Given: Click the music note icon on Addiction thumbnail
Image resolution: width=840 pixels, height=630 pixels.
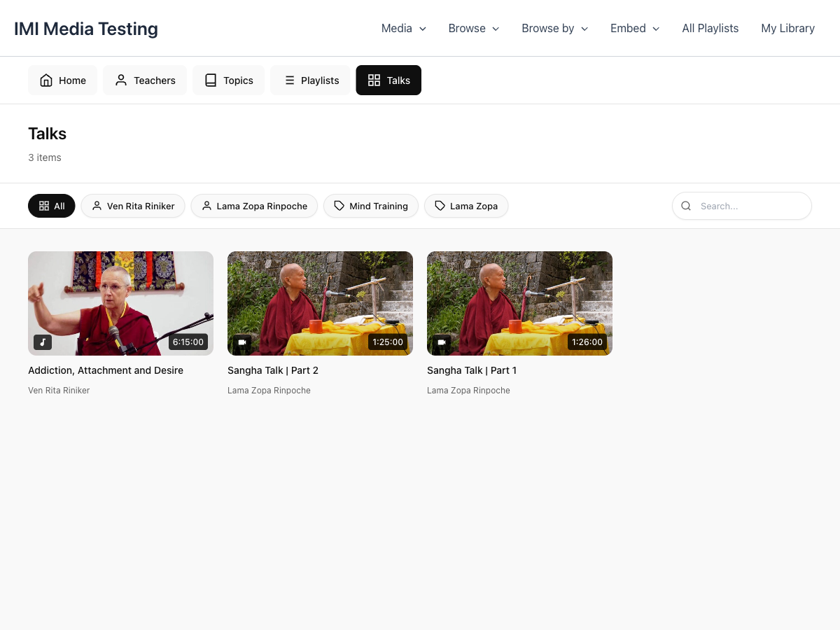Looking at the screenshot, I should pyautogui.click(x=43, y=342).
